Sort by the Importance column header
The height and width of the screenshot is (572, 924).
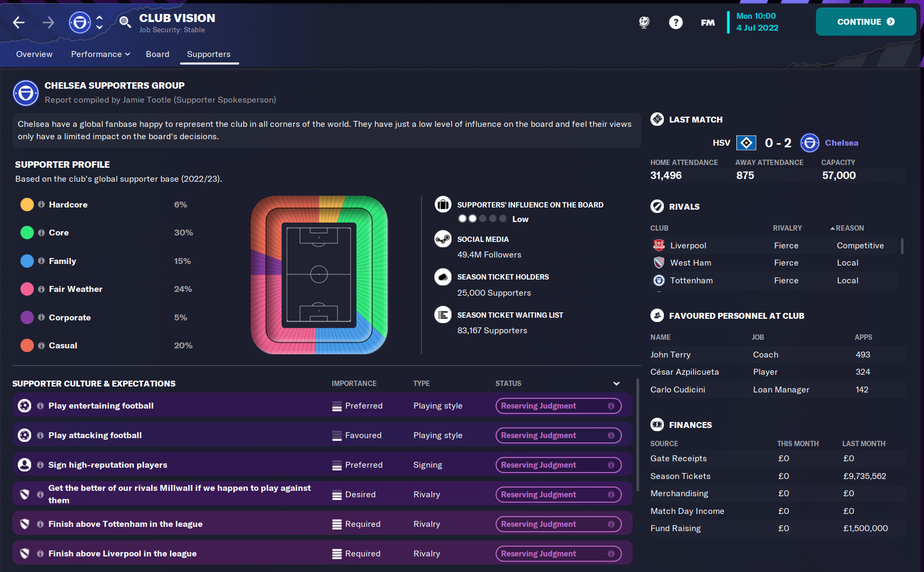[354, 383]
